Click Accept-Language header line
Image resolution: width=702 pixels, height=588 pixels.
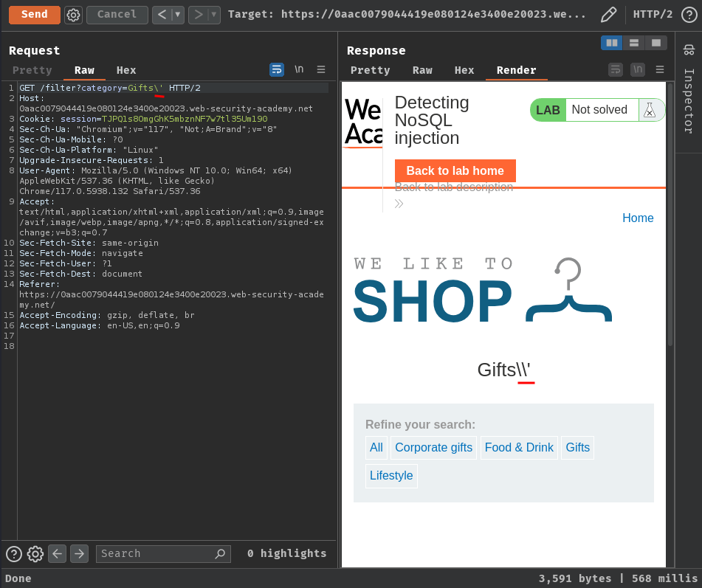tap(100, 326)
